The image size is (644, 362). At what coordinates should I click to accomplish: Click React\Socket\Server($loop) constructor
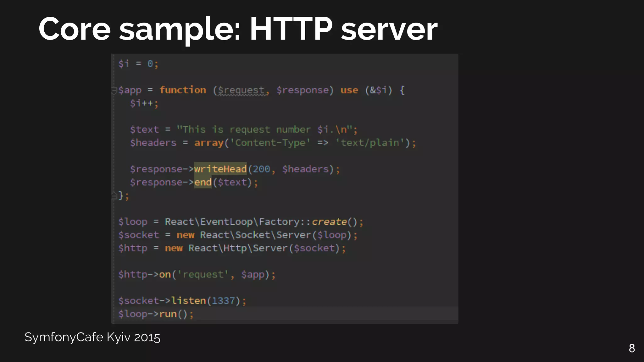(275, 235)
